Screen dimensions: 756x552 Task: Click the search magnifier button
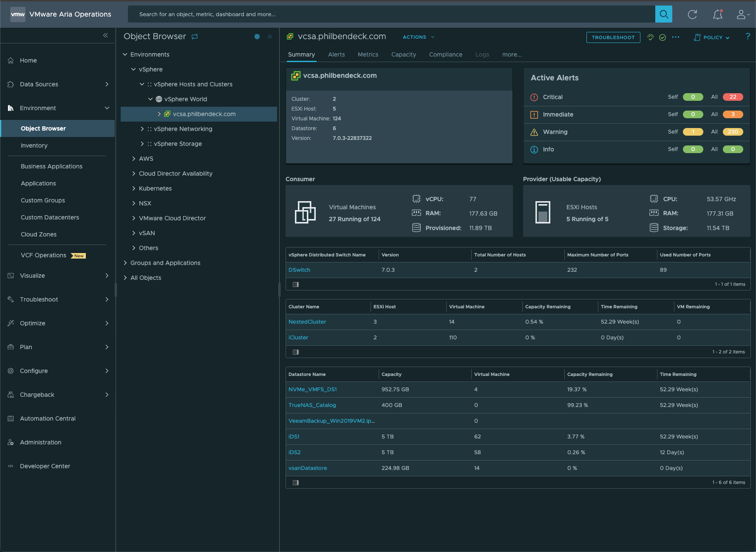(663, 14)
